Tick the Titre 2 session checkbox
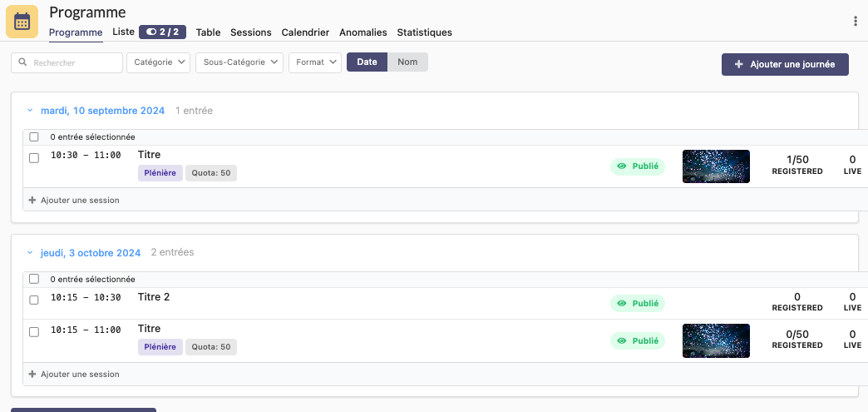This screenshot has height=412, width=868. pyautogui.click(x=34, y=300)
